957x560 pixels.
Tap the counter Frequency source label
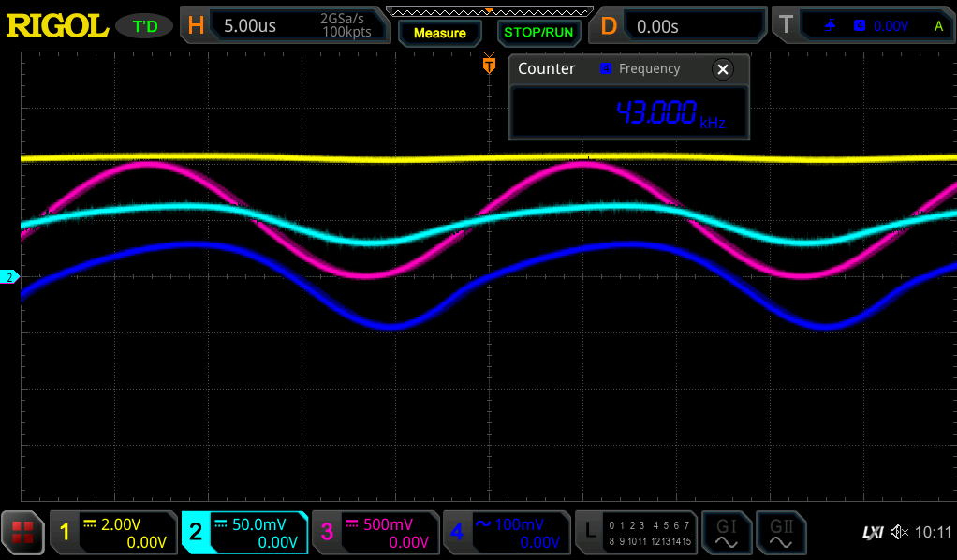pos(650,68)
